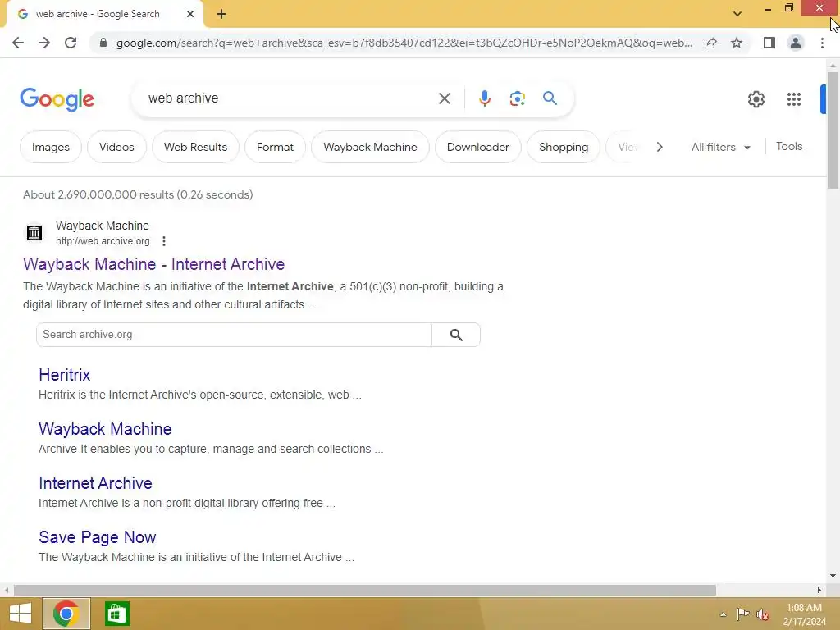This screenshot has width=840, height=630.
Task: Reload the Google search page
Action: tap(71, 43)
